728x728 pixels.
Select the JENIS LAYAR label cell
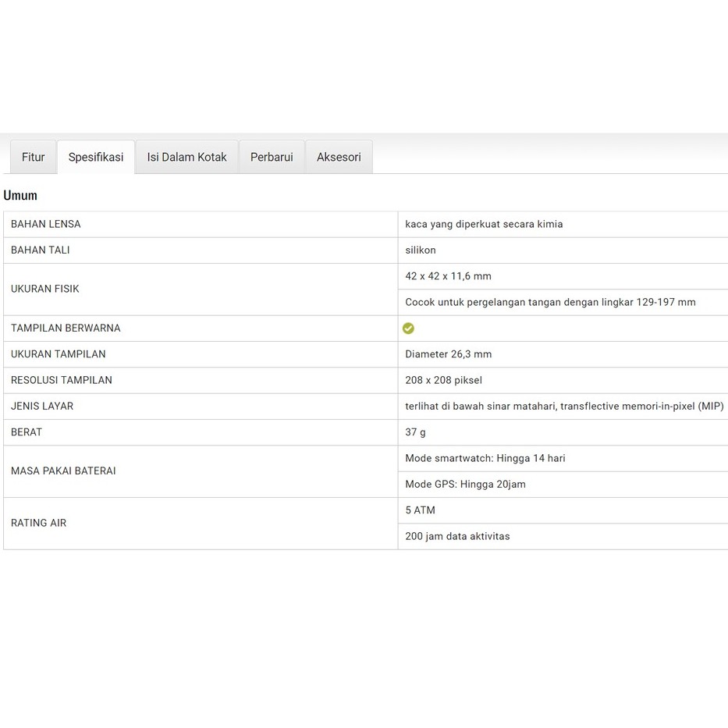(x=42, y=406)
